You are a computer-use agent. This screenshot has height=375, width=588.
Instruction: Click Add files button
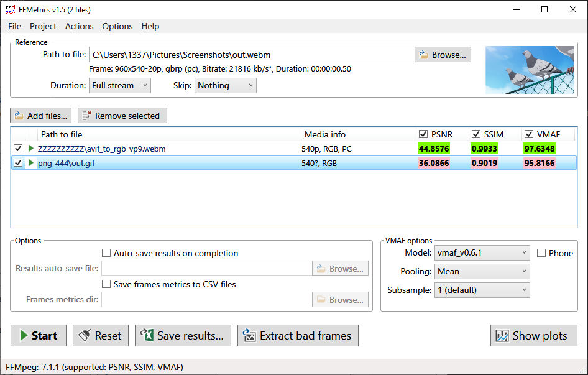[40, 116]
